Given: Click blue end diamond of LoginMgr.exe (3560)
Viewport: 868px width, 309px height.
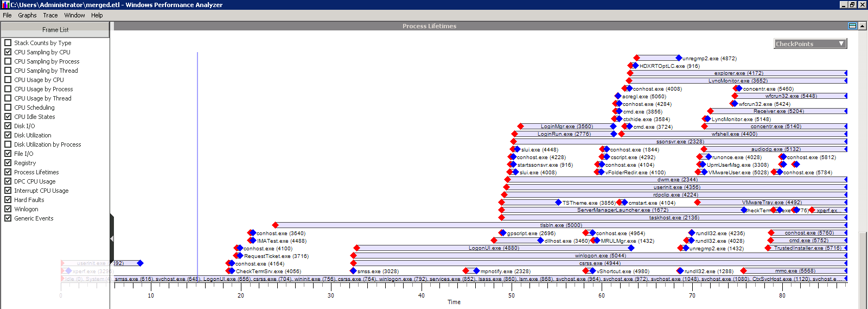Looking at the screenshot, I should pos(613,126).
